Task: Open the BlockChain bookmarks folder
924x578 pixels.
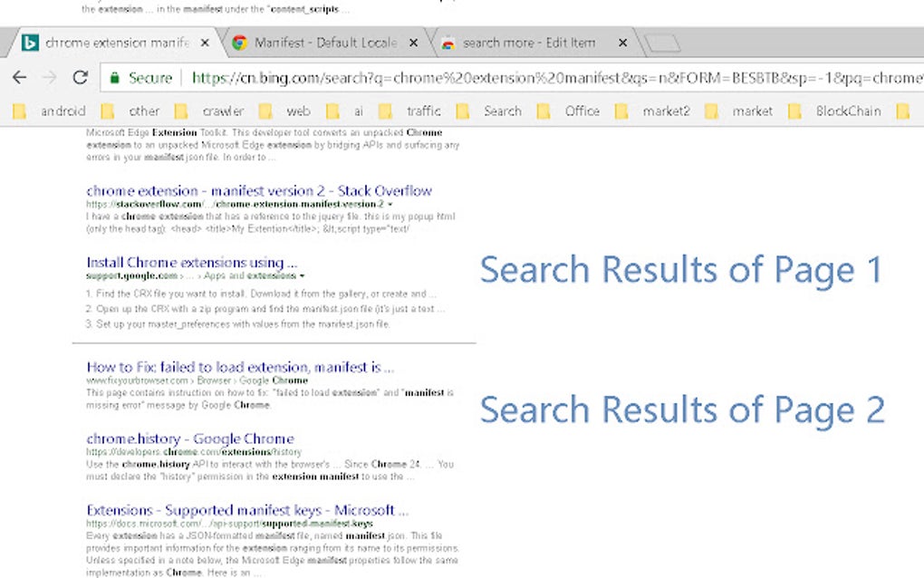Action: click(x=835, y=111)
